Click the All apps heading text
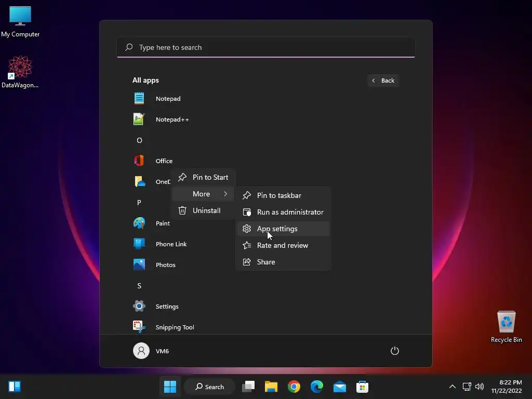Screen dimensions: 532x399 click(x=145, y=81)
